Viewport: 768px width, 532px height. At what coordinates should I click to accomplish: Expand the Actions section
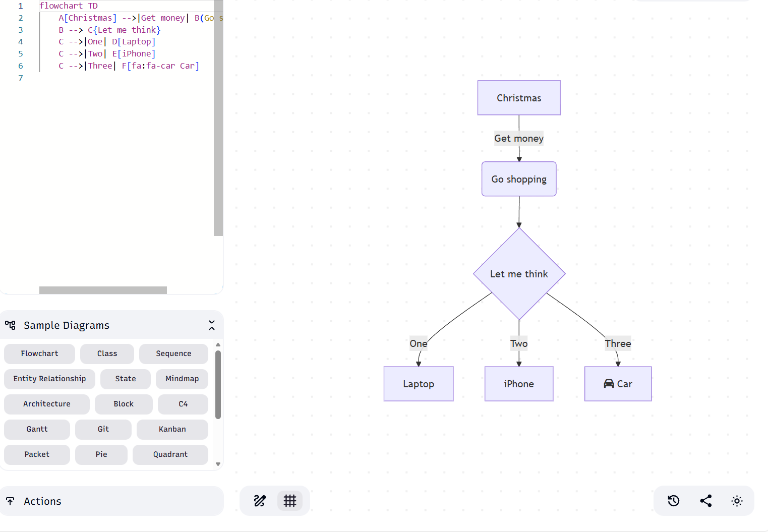(x=42, y=501)
